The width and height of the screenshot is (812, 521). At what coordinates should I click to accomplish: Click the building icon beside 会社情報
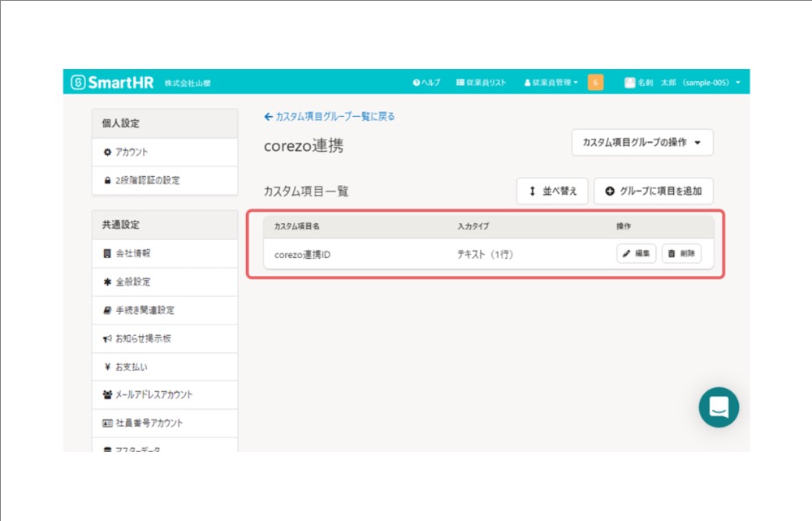click(x=107, y=253)
